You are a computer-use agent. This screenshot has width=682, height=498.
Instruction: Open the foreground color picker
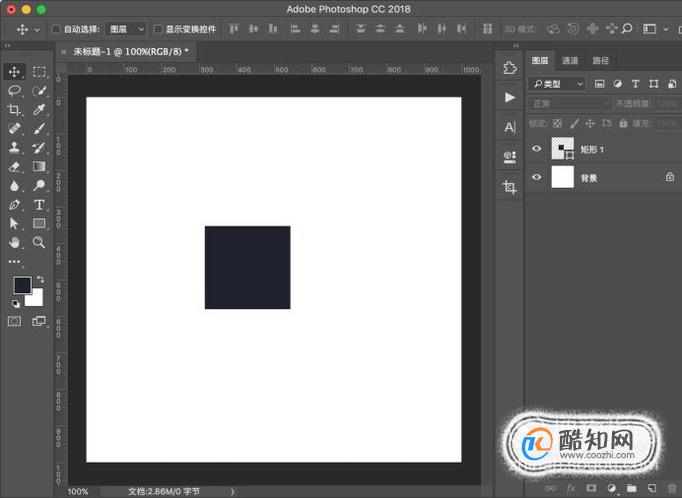(x=22, y=285)
